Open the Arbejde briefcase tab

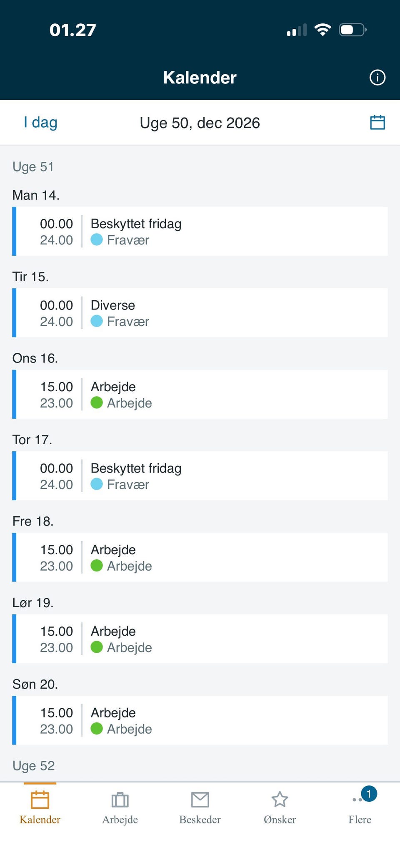(120, 808)
